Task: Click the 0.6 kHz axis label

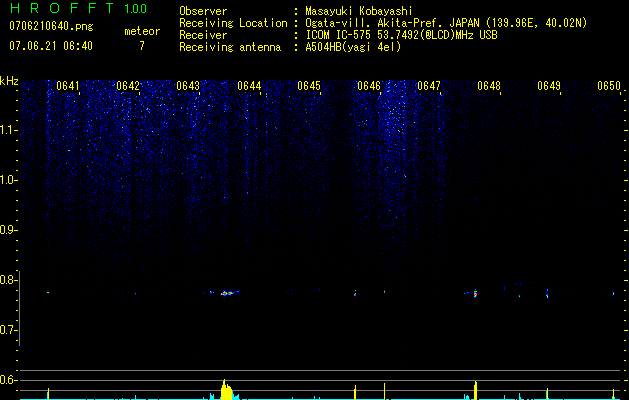Action: pyautogui.click(x=8, y=380)
